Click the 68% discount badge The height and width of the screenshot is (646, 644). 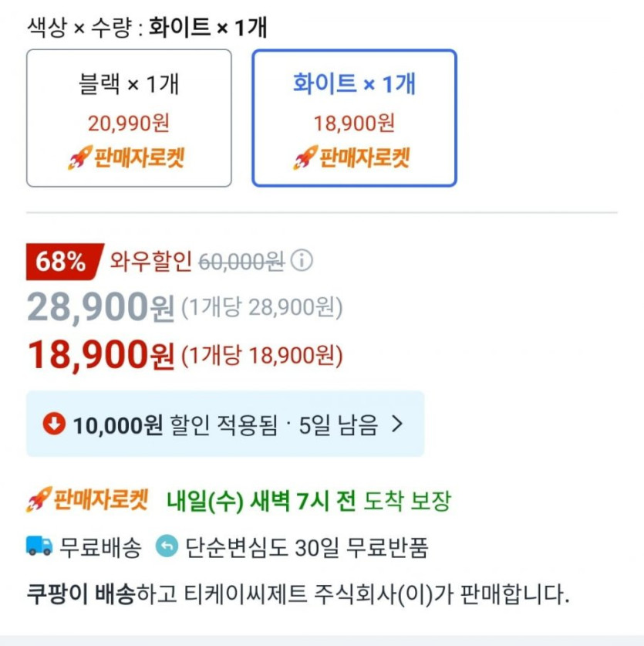click(62, 262)
